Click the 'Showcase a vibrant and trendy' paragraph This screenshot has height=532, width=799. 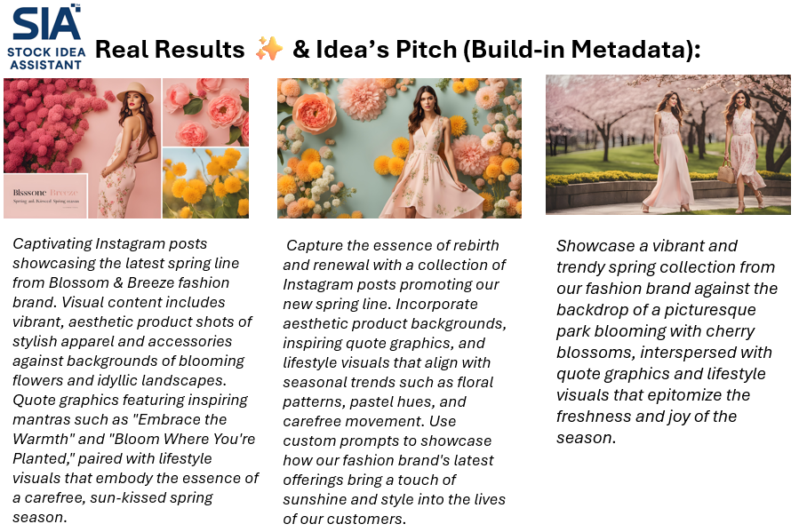[667, 341]
